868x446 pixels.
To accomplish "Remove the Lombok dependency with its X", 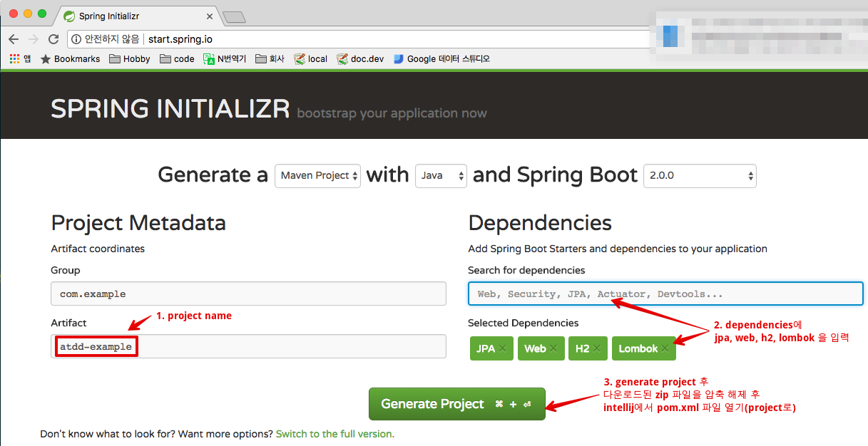I will [x=665, y=348].
